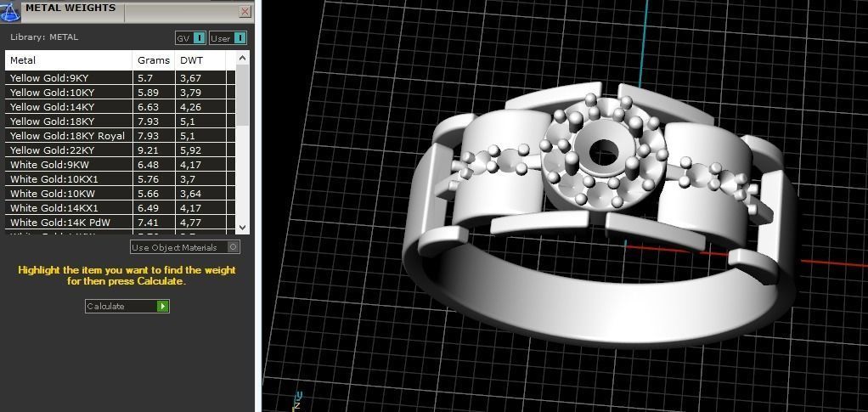Click the scroll up arrow in metal list
Image resolution: width=868 pixels, height=412 pixels.
pos(242,58)
